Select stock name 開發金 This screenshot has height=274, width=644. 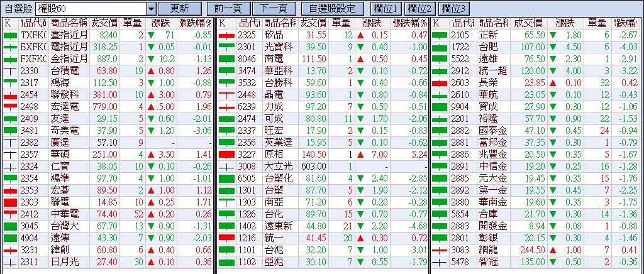point(492,226)
